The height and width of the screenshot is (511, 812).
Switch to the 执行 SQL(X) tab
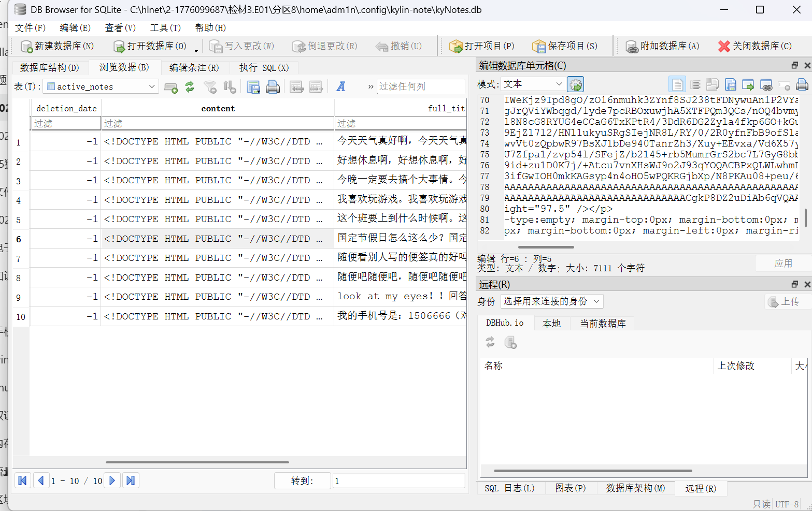[x=264, y=68]
